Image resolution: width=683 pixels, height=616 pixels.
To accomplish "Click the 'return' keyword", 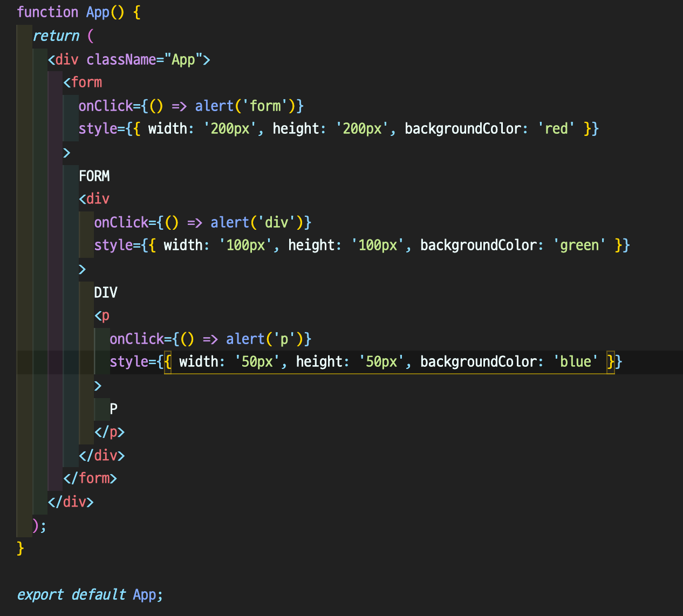I will (56, 36).
